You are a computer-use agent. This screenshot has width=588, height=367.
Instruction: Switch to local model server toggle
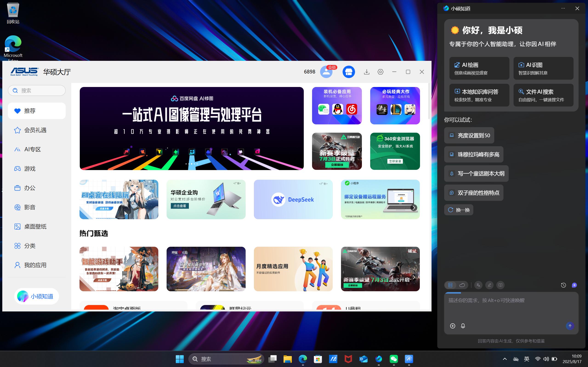[x=450, y=285]
